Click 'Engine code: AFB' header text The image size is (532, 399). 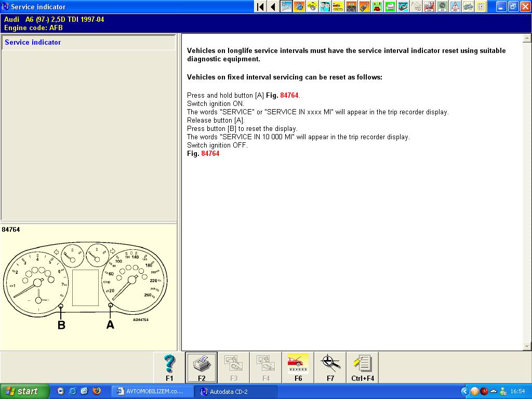(33, 28)
